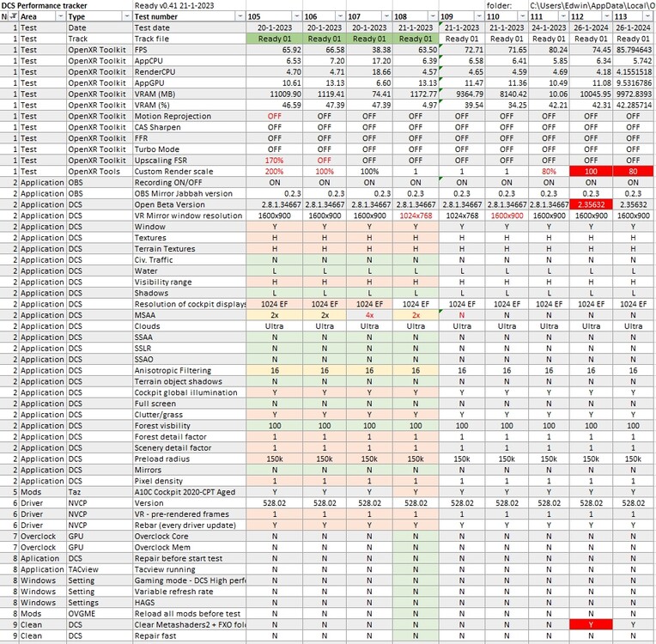Select the VRAM (MB) value 10045.95
This screenshot has height=644, width=656.
coord(591,94)
